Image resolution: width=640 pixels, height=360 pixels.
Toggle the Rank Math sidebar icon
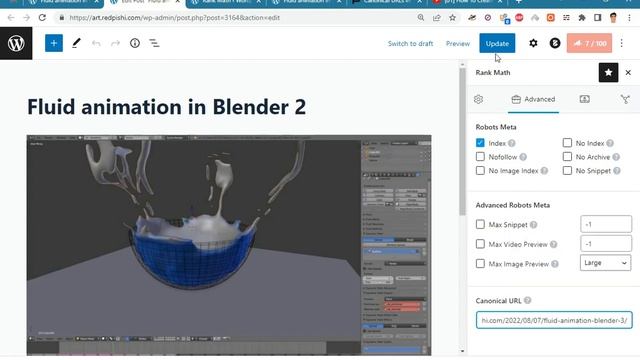555,43
